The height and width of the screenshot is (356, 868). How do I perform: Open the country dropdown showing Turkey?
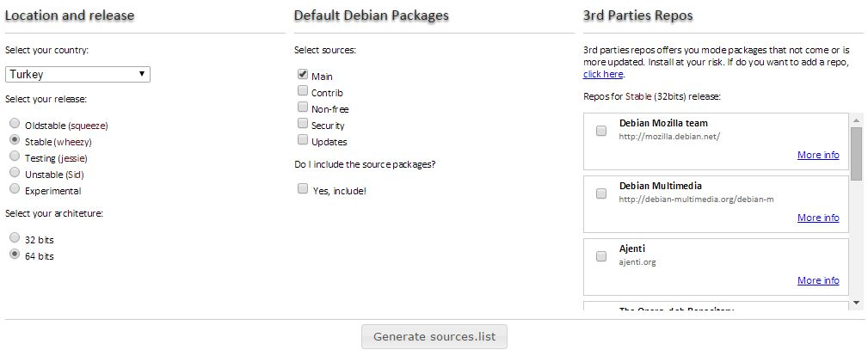coord(77,74)
